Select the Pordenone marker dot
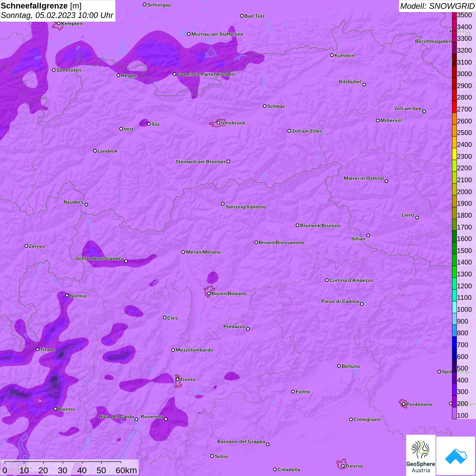This screenshot has width=476, height=476. pos(404,404)
